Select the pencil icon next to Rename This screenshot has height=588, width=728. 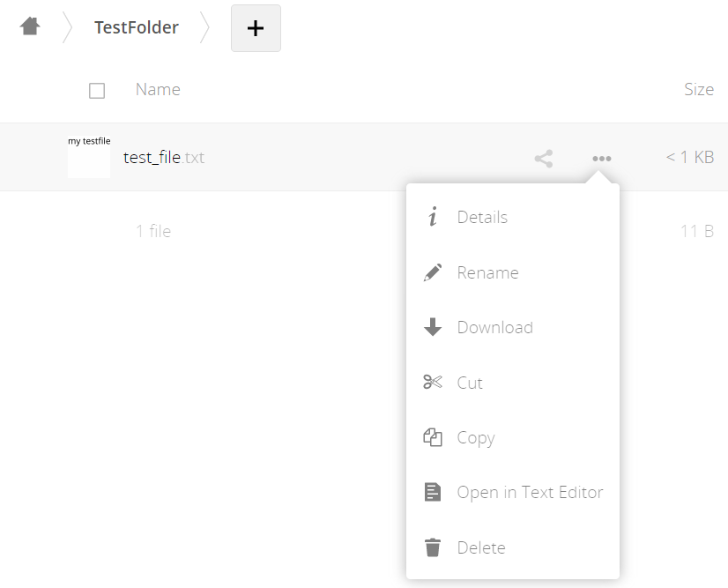[x=432, y=272]
